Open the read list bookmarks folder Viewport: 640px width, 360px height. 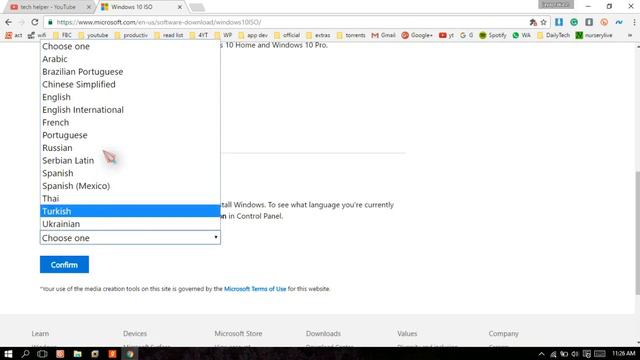click(169, 36)
